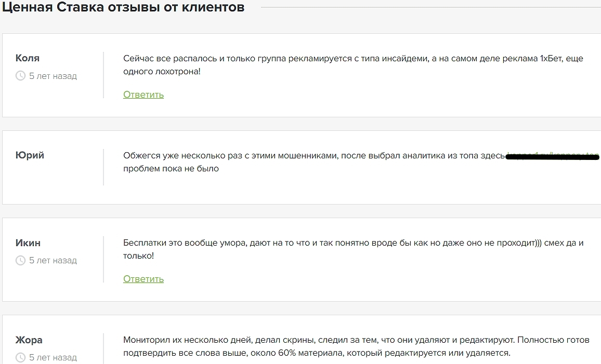Click the '5 лет назад' timestamp under Икин

click(53, 261)
